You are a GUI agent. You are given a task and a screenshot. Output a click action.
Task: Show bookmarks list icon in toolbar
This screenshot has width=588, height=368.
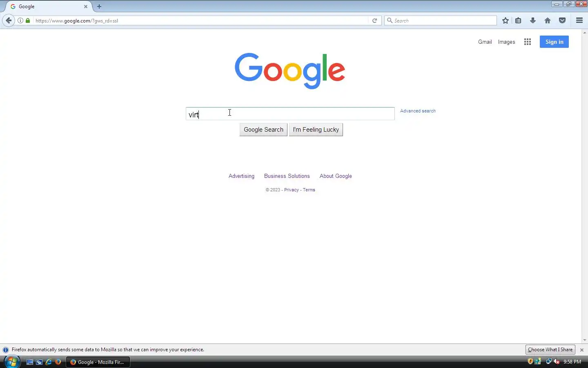coord(518,20)
